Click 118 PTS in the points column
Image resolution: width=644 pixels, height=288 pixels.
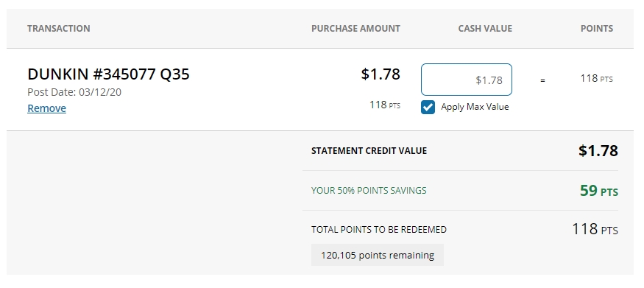click(x=596, y=79)
